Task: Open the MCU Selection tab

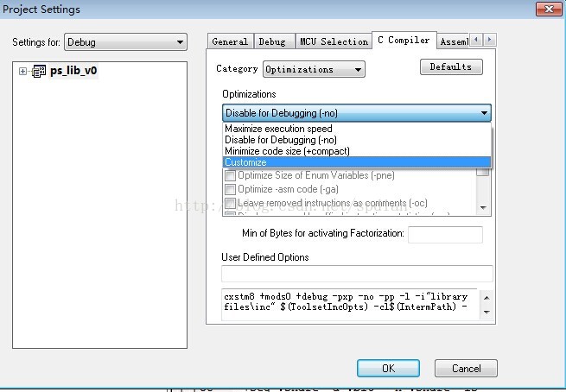Action: coord(334,41)
